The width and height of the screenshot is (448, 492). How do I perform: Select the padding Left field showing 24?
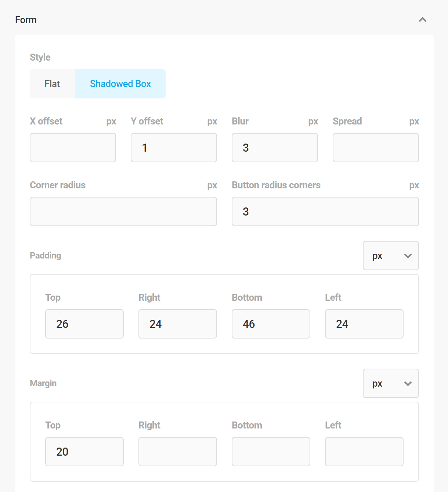pos(364,324)
